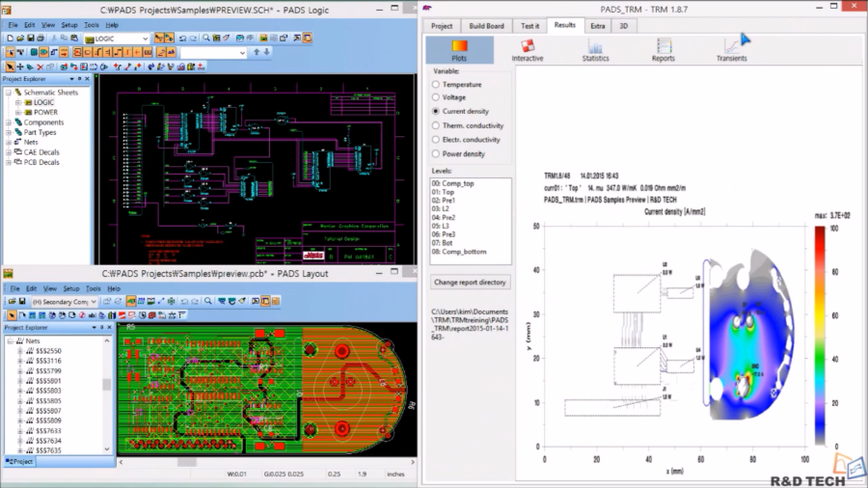868x488 pixels.
Task: Click the Change report directory button
Action: coord(471,283)
